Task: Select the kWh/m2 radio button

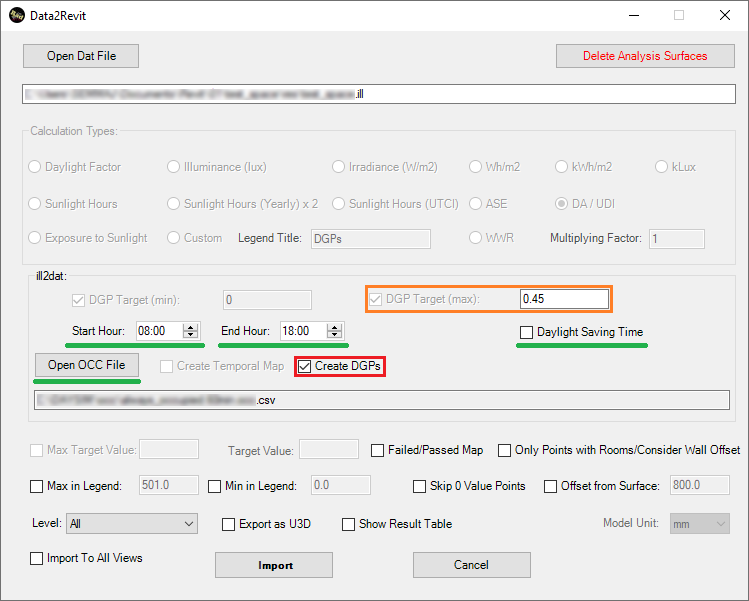Action: coord(561,167)
